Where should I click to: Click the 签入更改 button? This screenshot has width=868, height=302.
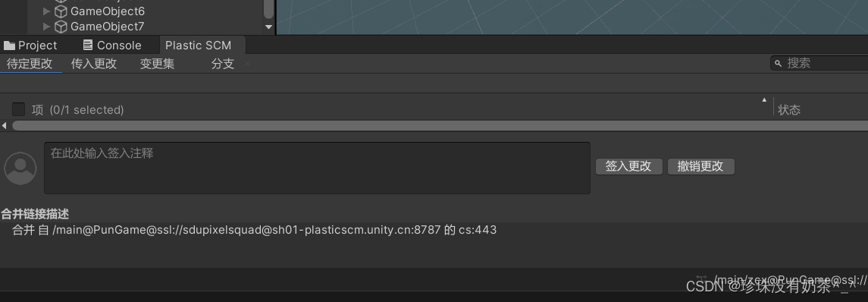629,166
